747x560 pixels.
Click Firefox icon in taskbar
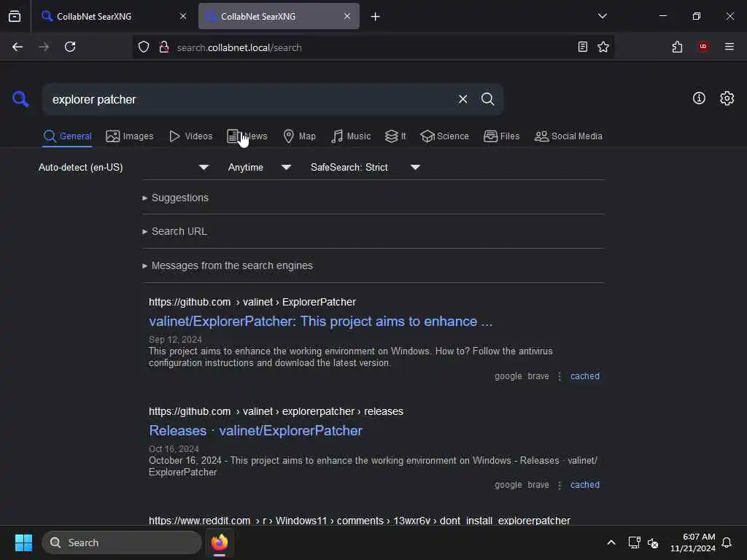click(220, 542)
